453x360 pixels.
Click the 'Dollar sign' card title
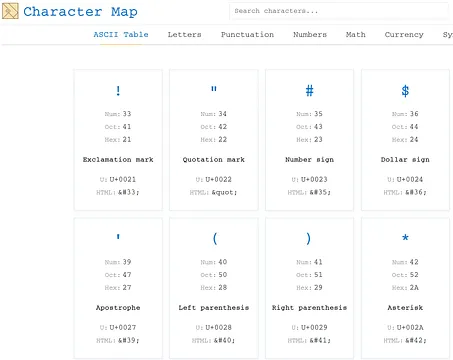(405, 160)
